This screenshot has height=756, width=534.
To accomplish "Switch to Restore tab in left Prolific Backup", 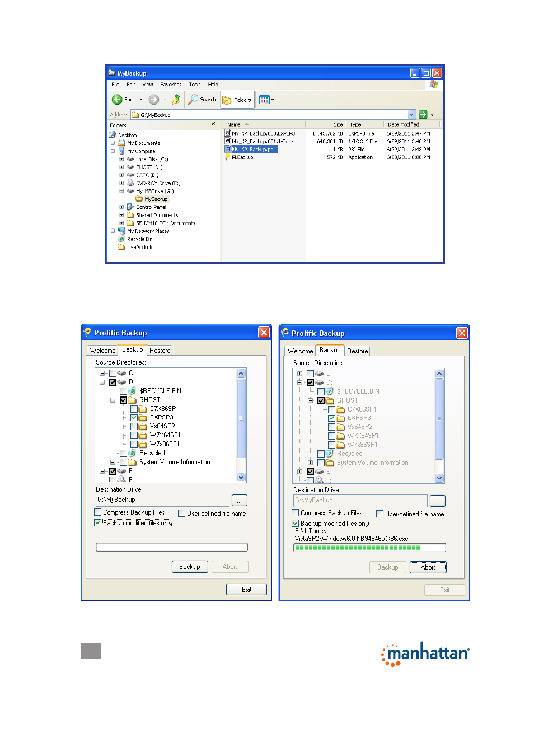I will (x=160, y=351).
